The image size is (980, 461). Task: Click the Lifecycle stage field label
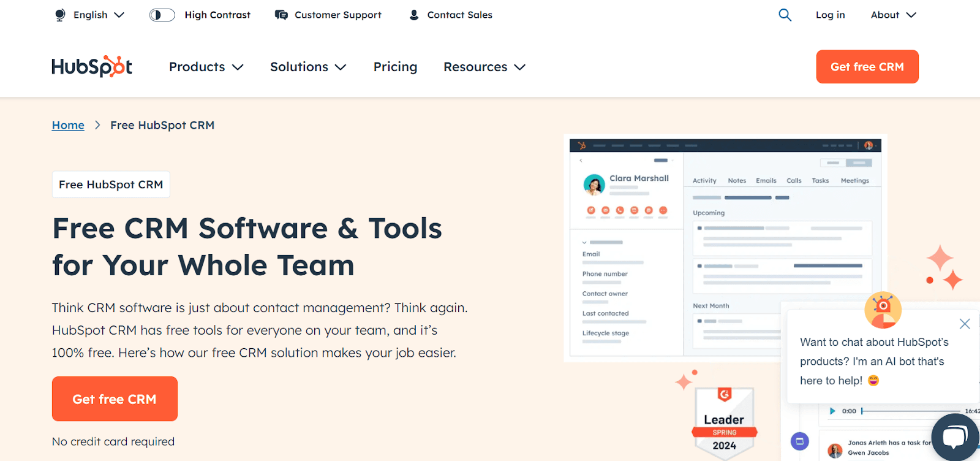click(x=606, y=333)
